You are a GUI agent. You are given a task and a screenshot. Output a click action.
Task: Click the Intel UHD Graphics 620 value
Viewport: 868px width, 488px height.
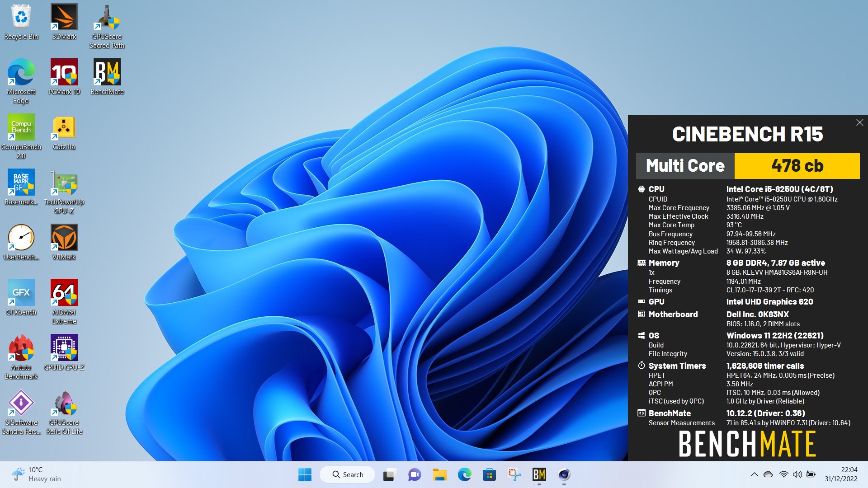coord(769,302)
